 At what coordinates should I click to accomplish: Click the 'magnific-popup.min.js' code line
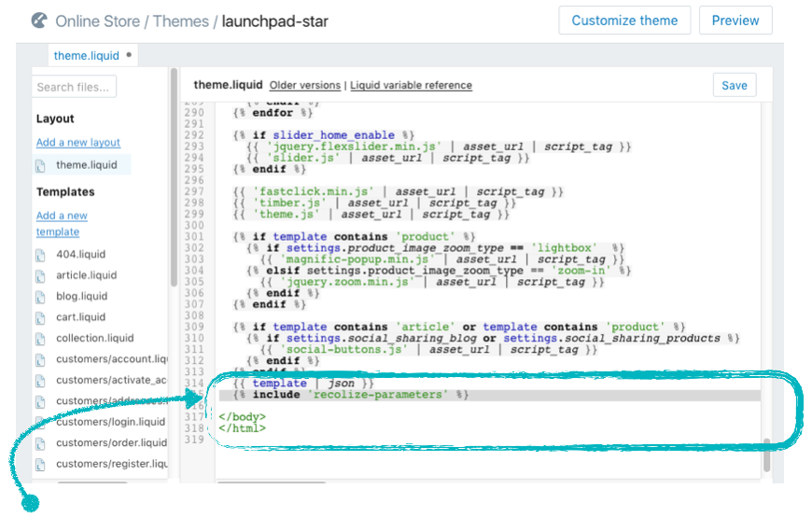click(x=442, y=259)
